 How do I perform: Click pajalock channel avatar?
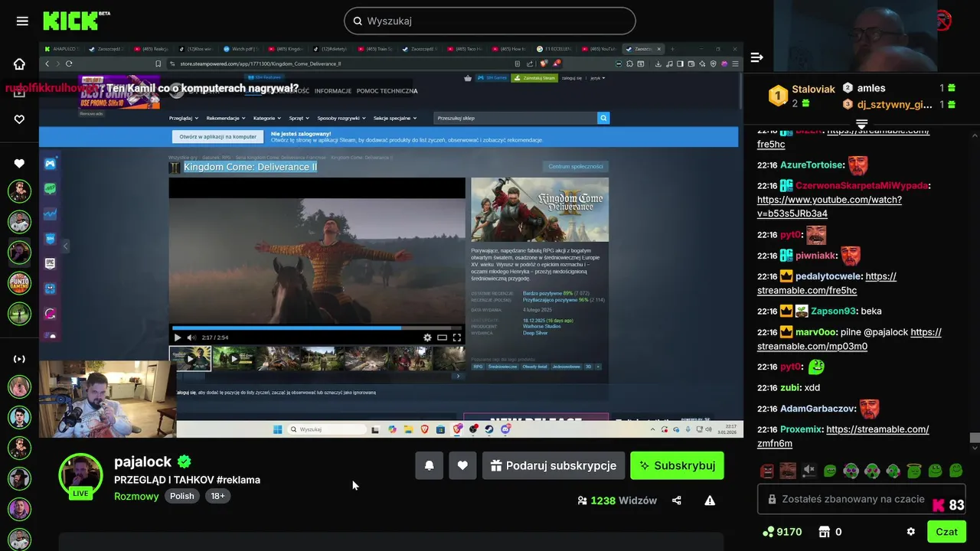[x=80, y=476]
